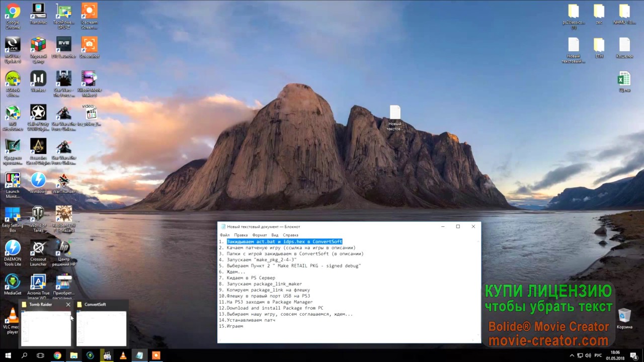Open Справка menu in Notepad
The image size is (644, 362).
point(290,235)
